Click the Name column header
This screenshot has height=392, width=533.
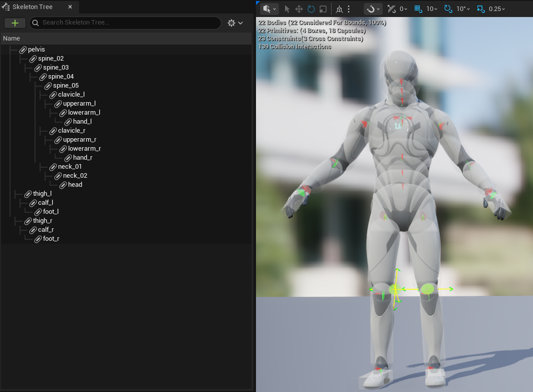pos(12,39)
